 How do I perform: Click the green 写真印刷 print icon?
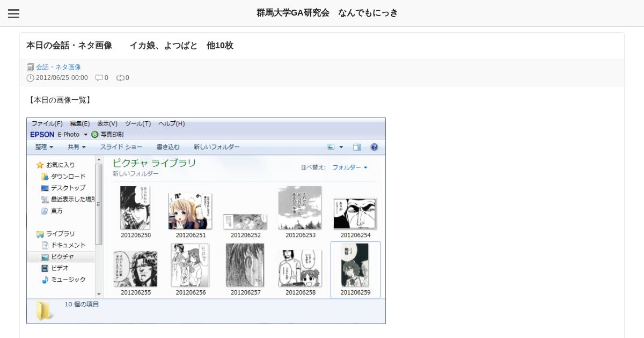click(x=95, y=135)
